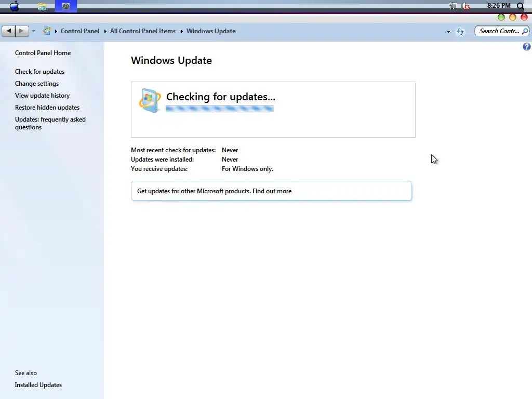Open the Apple logo menu
Screen dimensions: 532x399
15,6
